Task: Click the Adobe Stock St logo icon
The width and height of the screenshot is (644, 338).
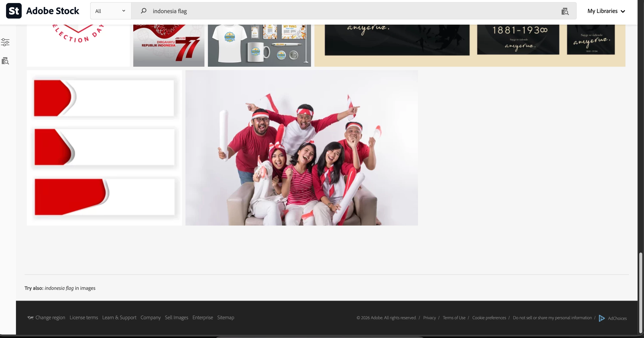Action: [x=14, y=11]
